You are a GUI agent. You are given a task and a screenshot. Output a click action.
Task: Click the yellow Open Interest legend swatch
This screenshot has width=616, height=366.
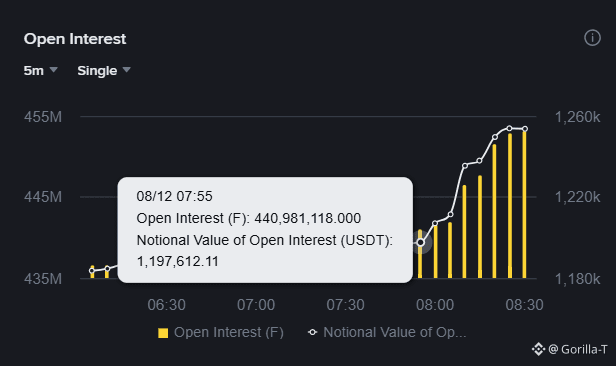point(163,333)
